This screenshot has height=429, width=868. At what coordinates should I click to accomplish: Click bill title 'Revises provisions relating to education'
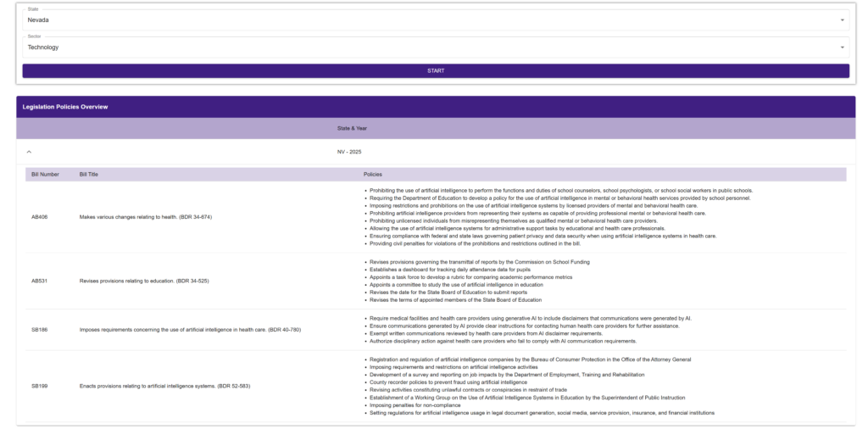click(x=144, y=281)
